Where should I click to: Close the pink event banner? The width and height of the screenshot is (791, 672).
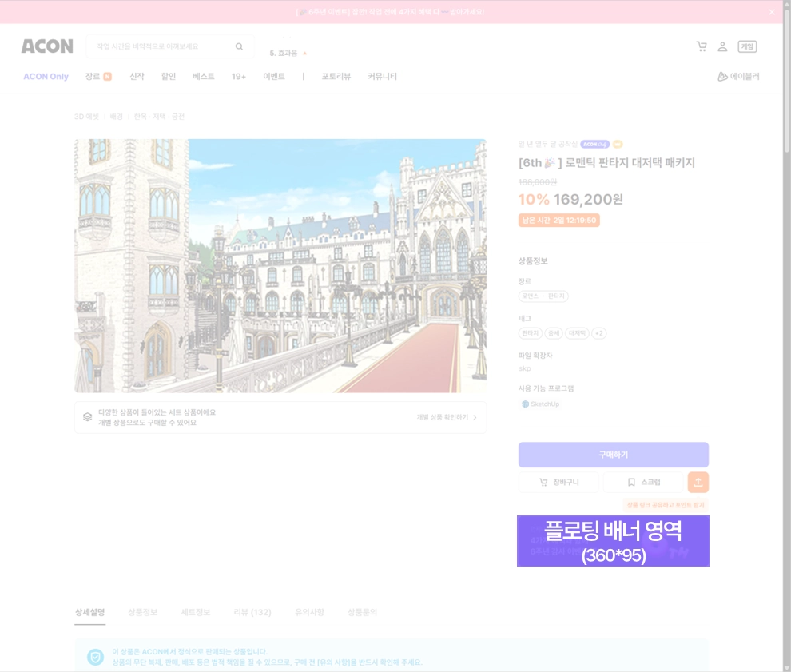pos(771,12)
